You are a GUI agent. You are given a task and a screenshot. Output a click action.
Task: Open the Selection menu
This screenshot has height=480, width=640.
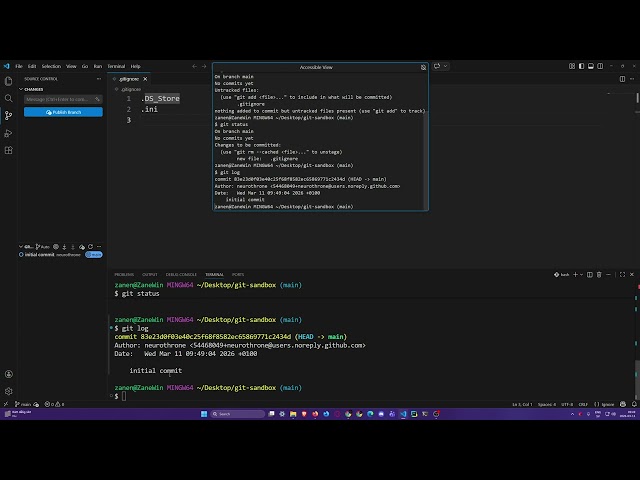coord(51,66)
